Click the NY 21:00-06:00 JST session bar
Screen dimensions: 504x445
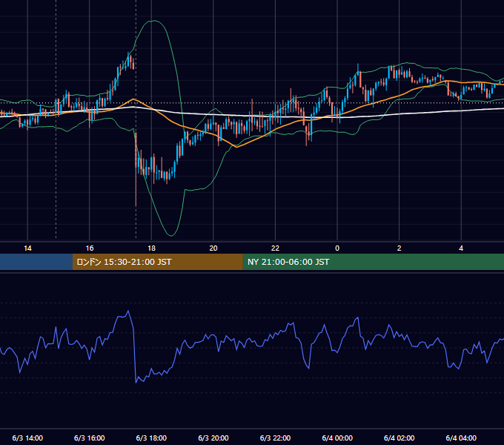click(x=373, y=262)
